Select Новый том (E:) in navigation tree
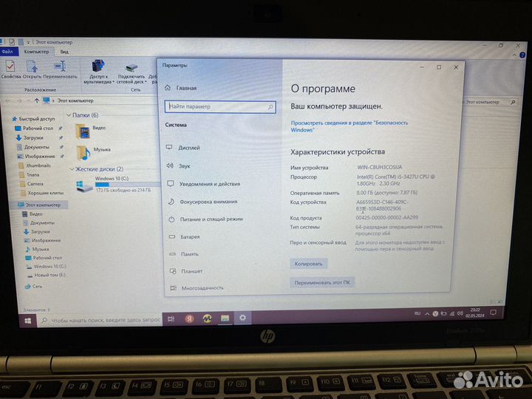This screenshot has height=399, width=532. (50, 275)
